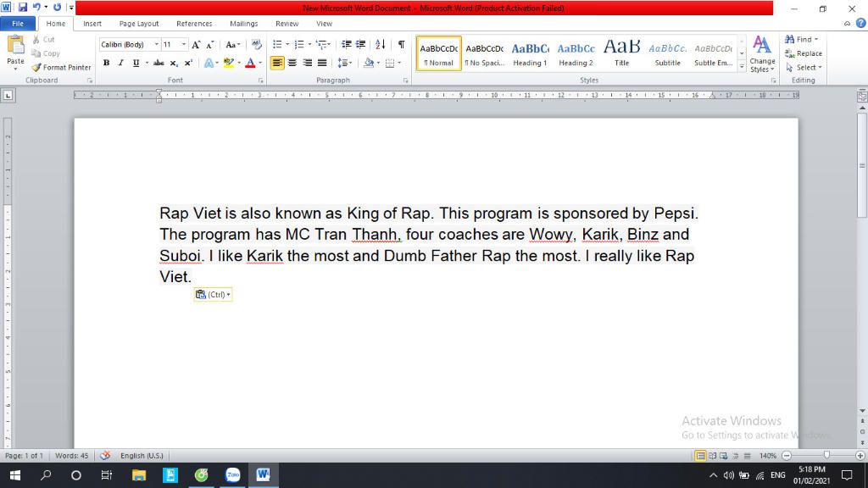The width and height of the screenshot is (868, 488).
Task: Grow the font size
Action: coord(196,44)
